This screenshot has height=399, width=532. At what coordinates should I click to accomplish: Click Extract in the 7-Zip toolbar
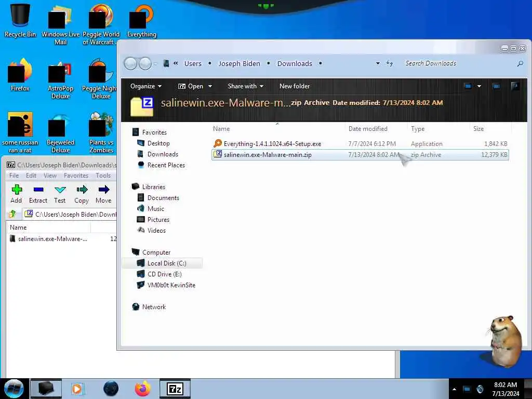point(38,194)
